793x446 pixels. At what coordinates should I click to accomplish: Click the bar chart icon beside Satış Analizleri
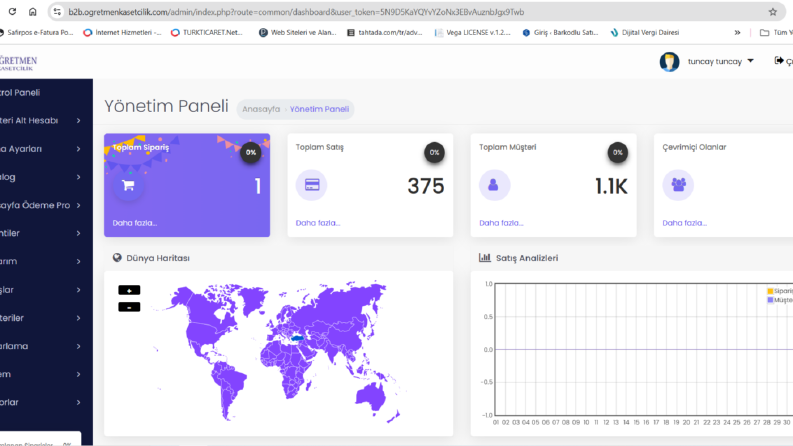484,257
